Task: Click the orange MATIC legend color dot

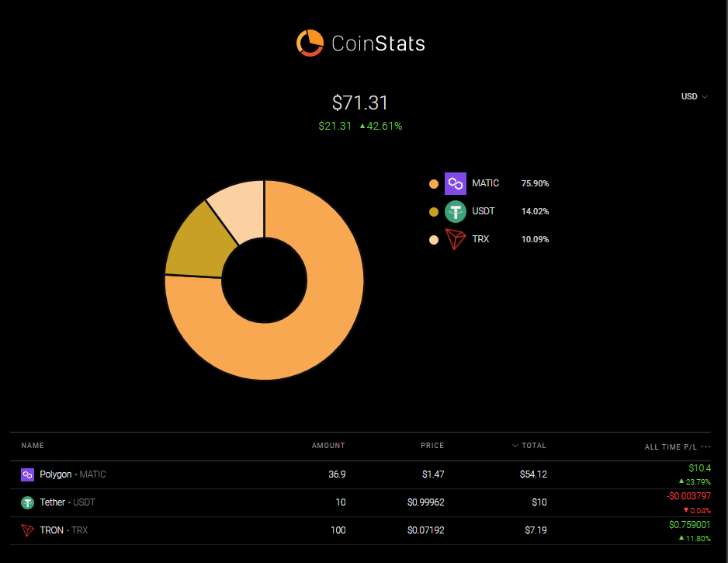Action: click(x=434, y=184)
